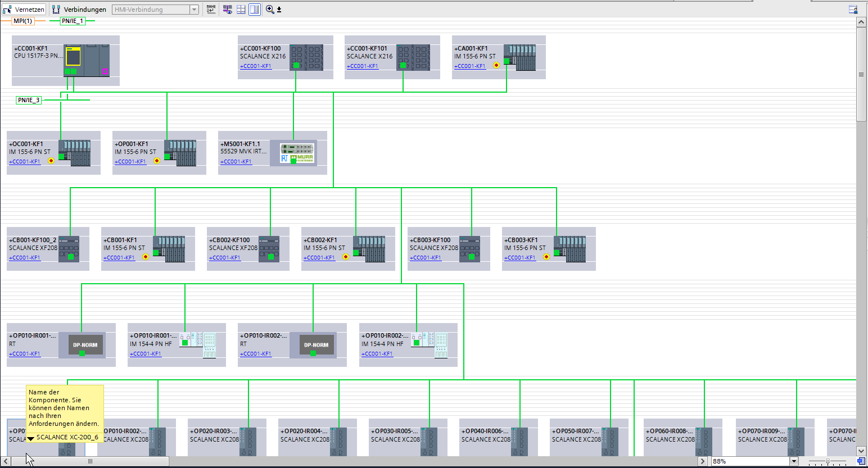868x468 pixels.
Task: Click the vertical scrollbar thumb
Action: [861, 74]
